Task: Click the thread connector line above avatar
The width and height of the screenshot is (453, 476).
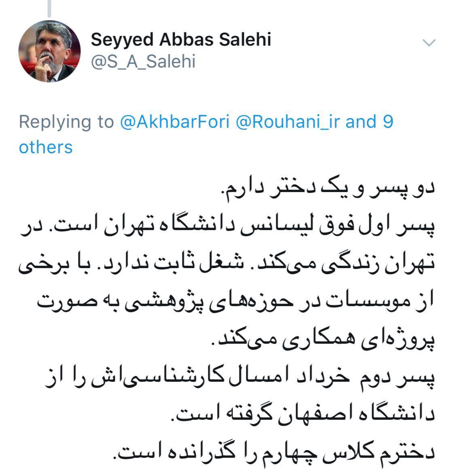Action: click(49, 8)
